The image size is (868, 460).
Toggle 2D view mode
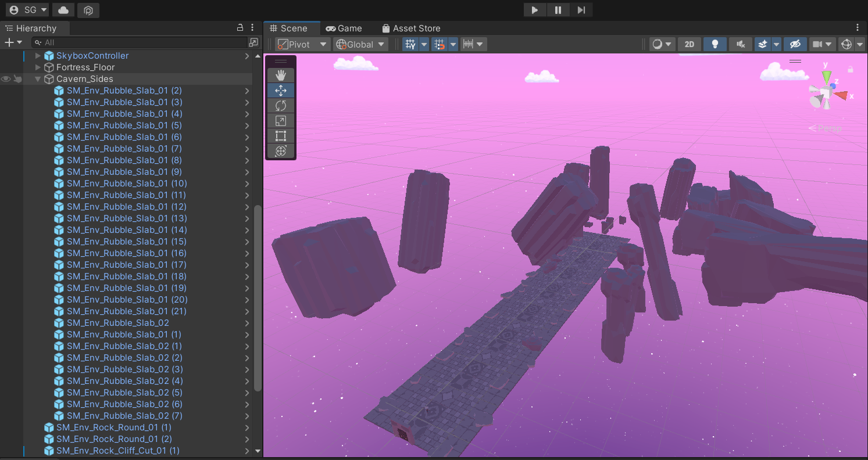(x=690, y=44)
